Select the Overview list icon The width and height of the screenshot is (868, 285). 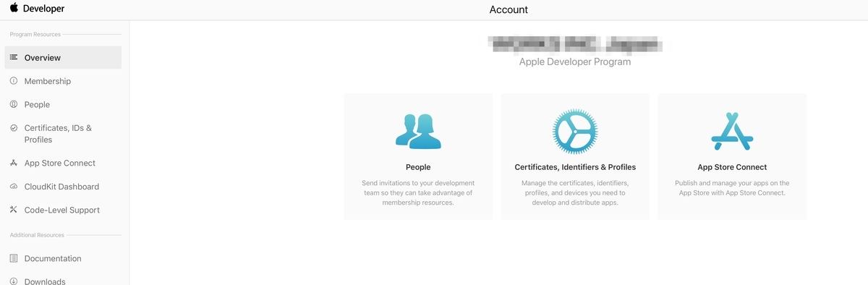point(14,57)
